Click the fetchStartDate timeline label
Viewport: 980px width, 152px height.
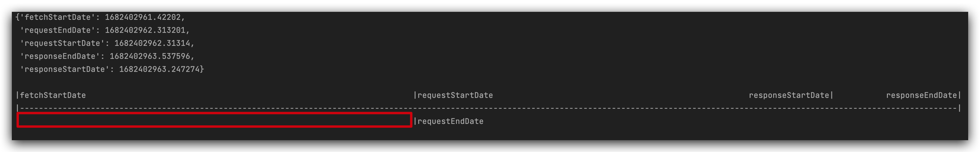tap(53, 95)
